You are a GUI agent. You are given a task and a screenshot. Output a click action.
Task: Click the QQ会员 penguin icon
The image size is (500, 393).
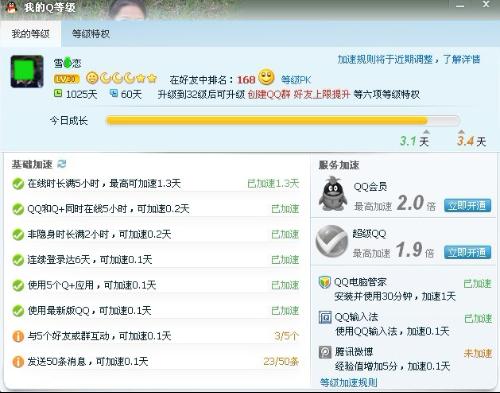pos(333,194)
